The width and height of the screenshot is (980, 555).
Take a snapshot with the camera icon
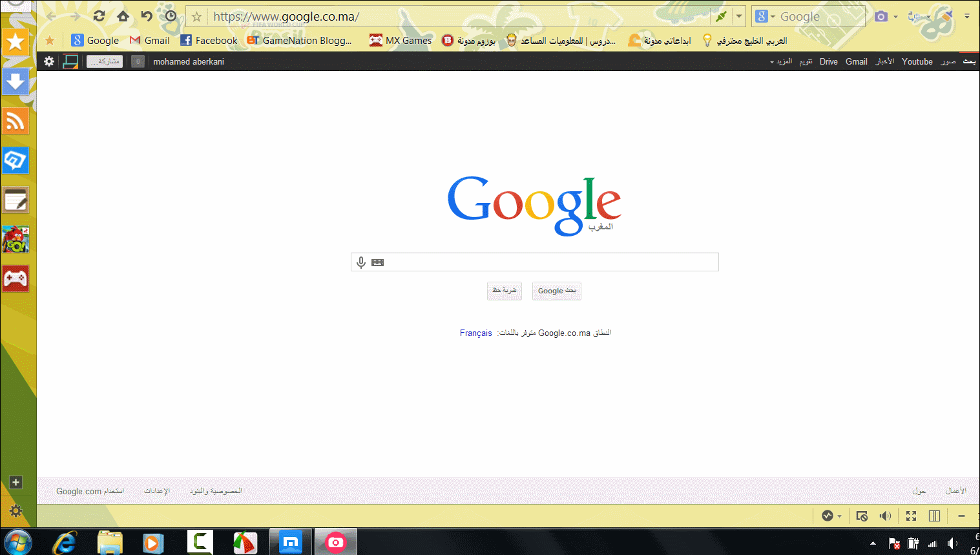click(881, 16)
